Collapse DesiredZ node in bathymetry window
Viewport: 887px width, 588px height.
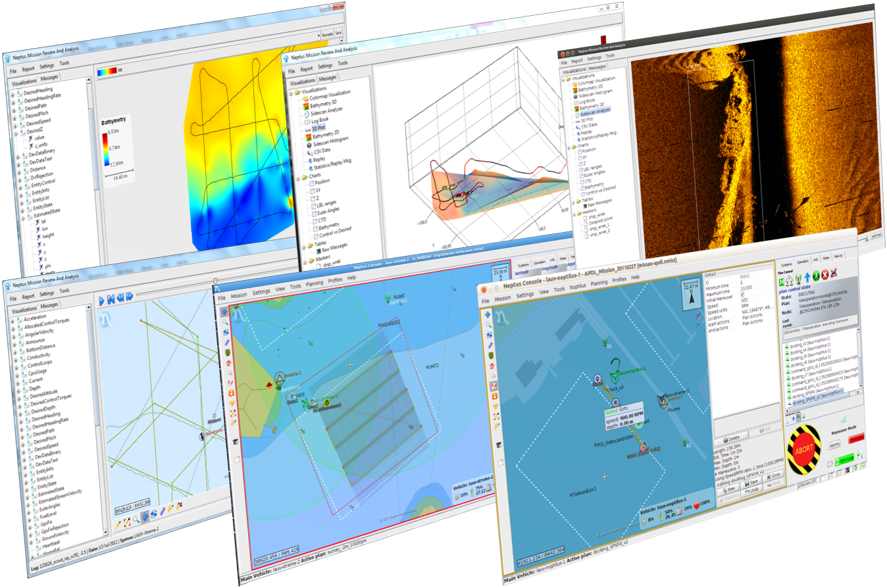coord(14,133)
